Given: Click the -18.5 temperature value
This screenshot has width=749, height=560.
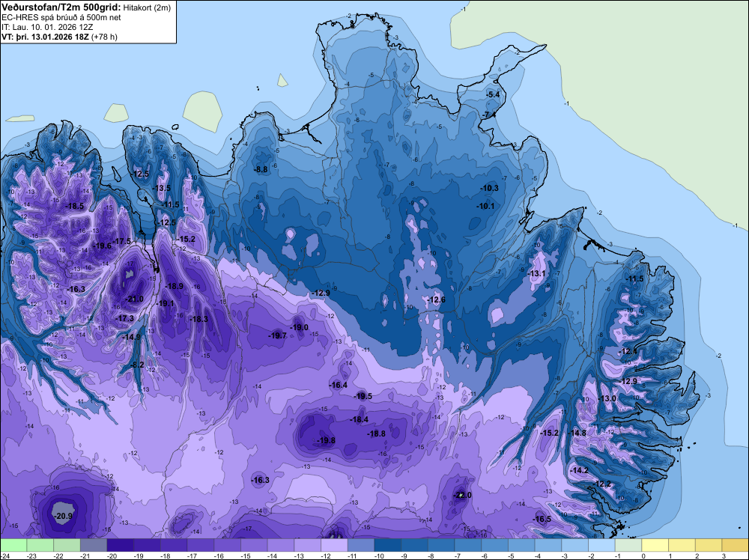Looking at the screenshot, I should pyautogui.click(x=74, y=206).
